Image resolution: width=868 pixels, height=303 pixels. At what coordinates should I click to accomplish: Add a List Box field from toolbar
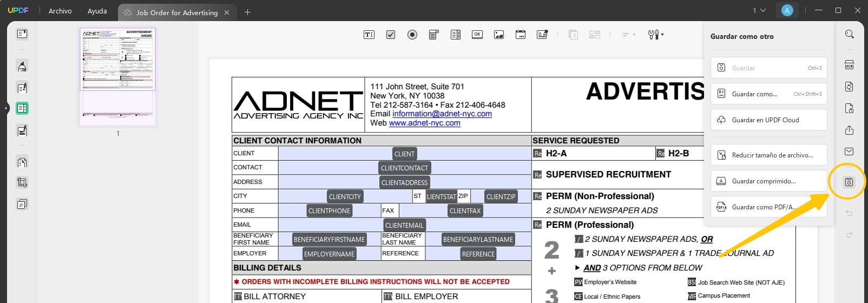pyautogui.click(x=456, y=35)
